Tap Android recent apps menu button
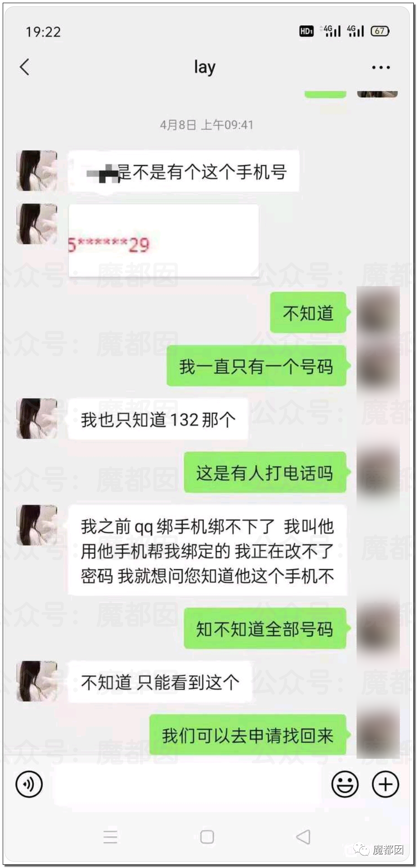The width and height of the screenshot is (417, 868). (x=110, y=836)
